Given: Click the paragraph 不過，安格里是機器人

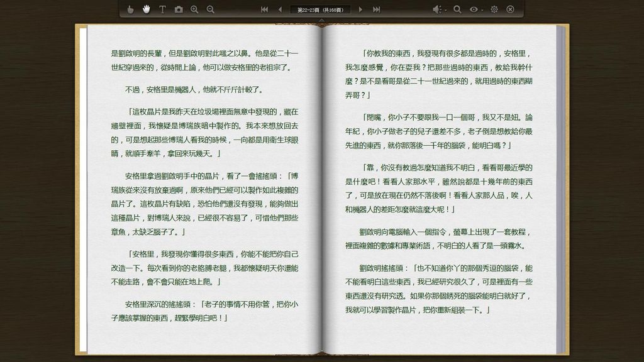Looking at the screenshot, I should pos(194,90).
